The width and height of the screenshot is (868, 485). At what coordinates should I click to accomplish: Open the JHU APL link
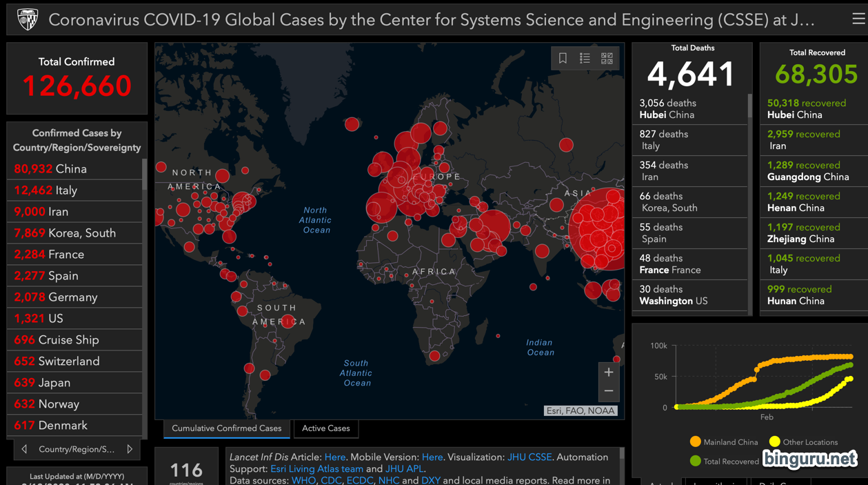pos(405,468)
